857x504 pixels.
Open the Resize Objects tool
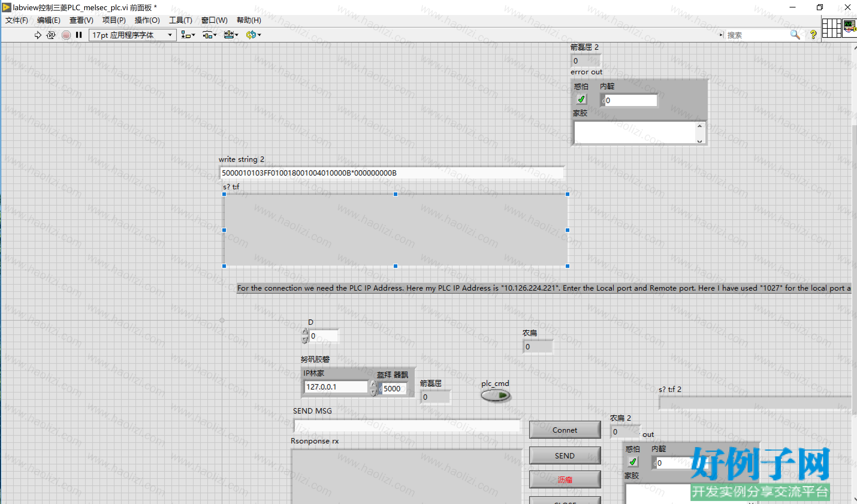pyautogui.click(x=229, y=35)
